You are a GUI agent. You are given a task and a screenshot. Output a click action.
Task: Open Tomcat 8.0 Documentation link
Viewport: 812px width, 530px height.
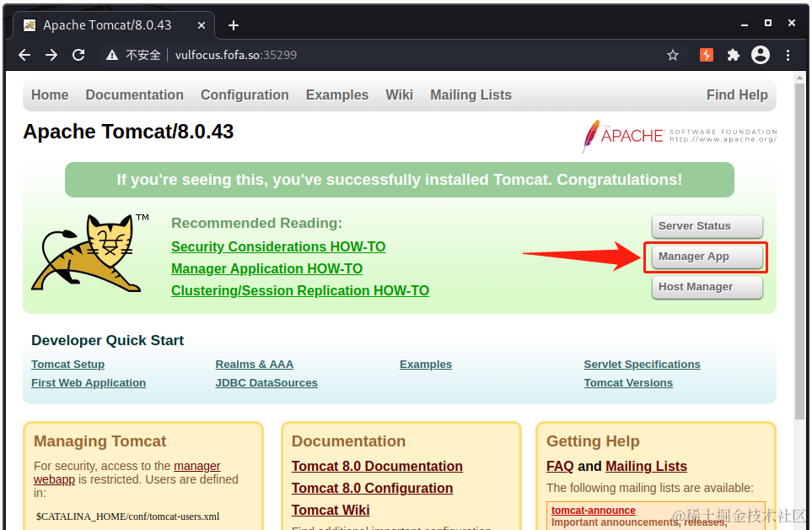pos(377,466)
